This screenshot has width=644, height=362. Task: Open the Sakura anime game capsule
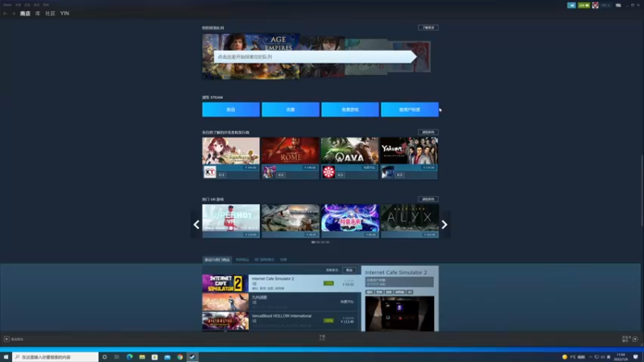point(231,150)
